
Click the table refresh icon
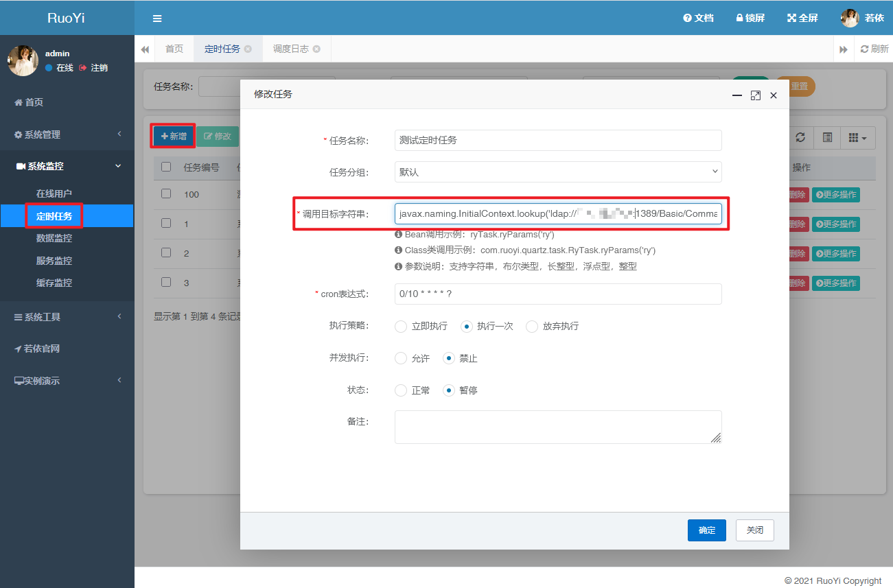coord(800,137)
